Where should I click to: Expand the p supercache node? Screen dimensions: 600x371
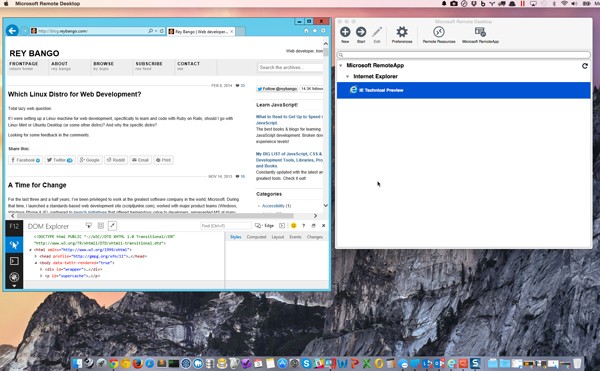click(x=41, y=276)
